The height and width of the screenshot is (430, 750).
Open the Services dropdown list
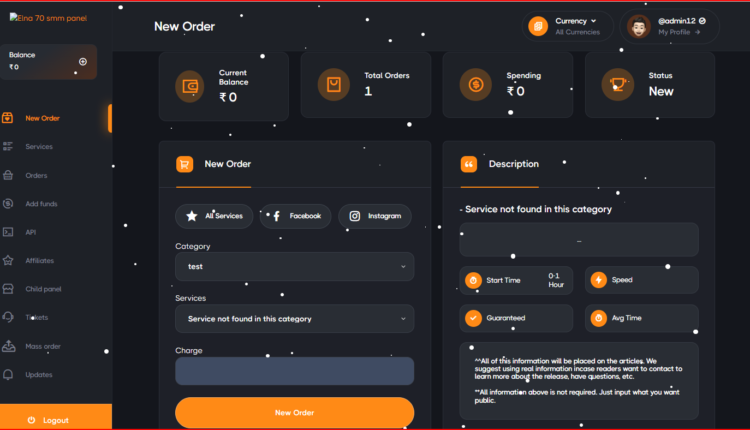click(x=294, y=319)
